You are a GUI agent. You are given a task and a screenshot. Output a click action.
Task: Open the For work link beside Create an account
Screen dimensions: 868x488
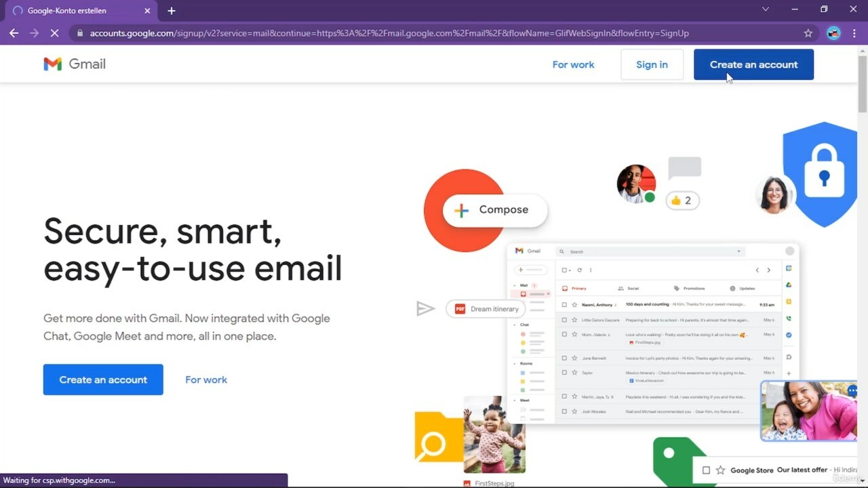206,380
